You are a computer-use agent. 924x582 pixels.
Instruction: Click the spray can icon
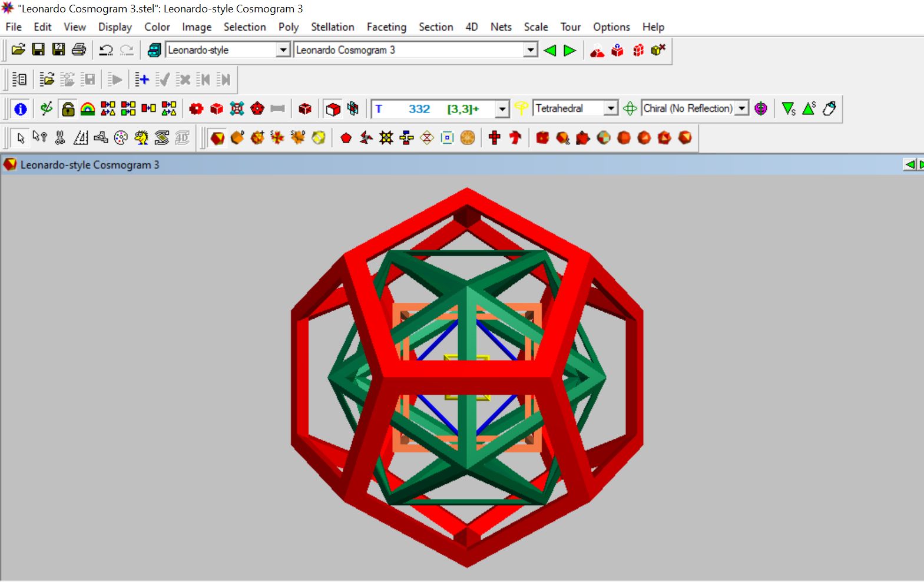click(829, 108)
